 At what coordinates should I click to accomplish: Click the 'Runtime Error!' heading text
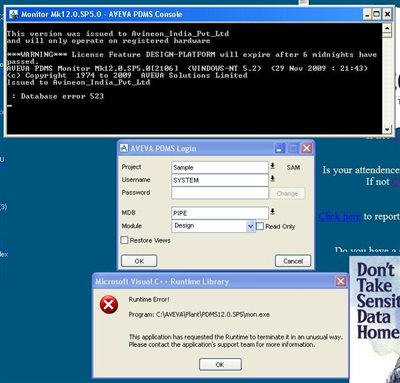point(149,299)
